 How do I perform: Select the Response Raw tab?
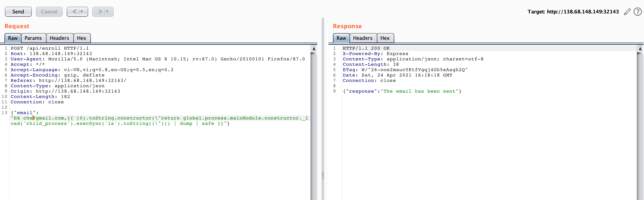click(x=341, y=38)
